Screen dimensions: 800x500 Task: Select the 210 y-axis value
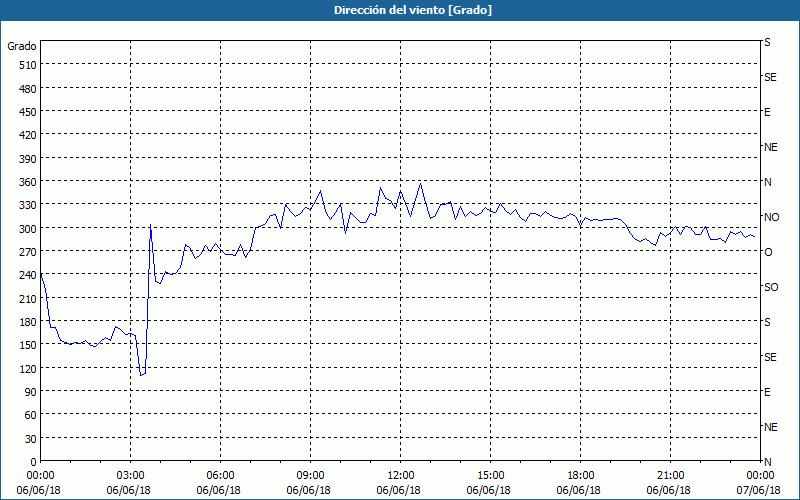point(28,298)
